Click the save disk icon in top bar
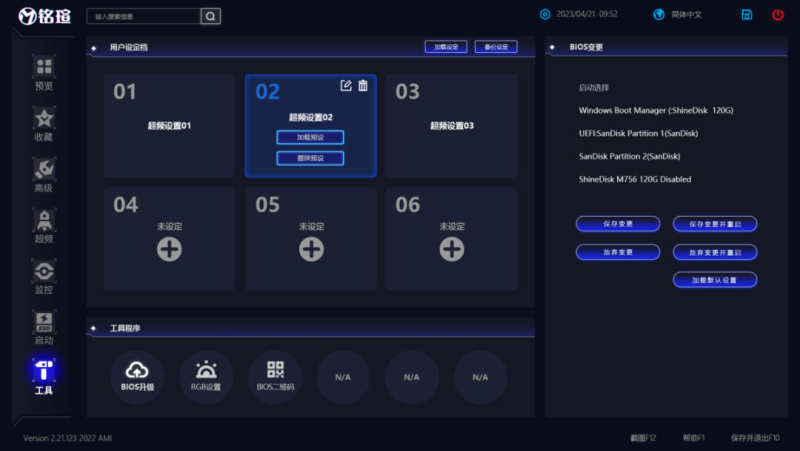This screenshot has width=800, height=451. coord(747,15)
